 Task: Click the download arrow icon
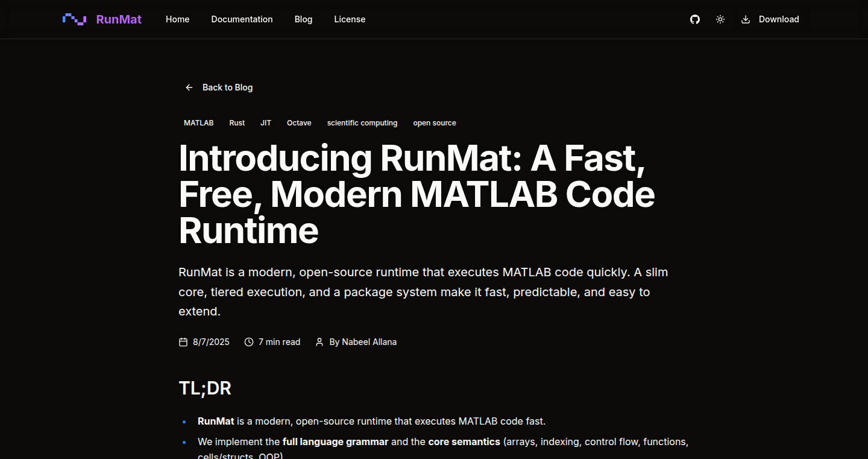pyautogui.click(x=746, y=19)
